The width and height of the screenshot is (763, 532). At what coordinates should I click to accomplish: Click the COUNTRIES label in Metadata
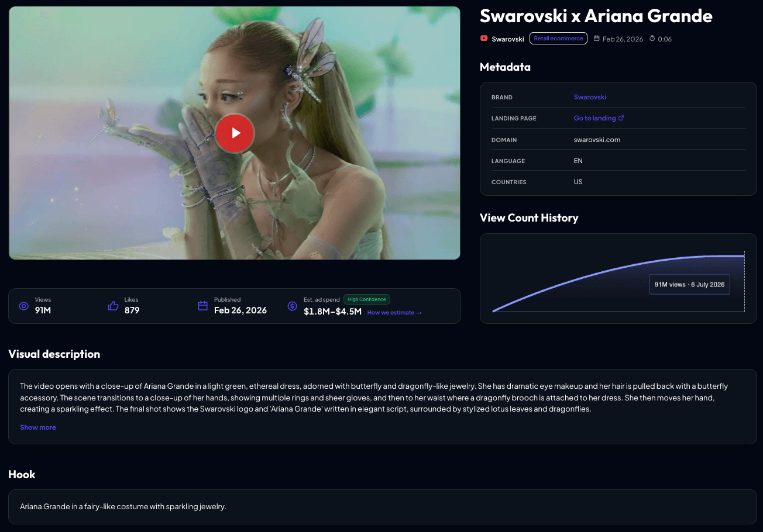pyautogui.click(x=509, y=182)
